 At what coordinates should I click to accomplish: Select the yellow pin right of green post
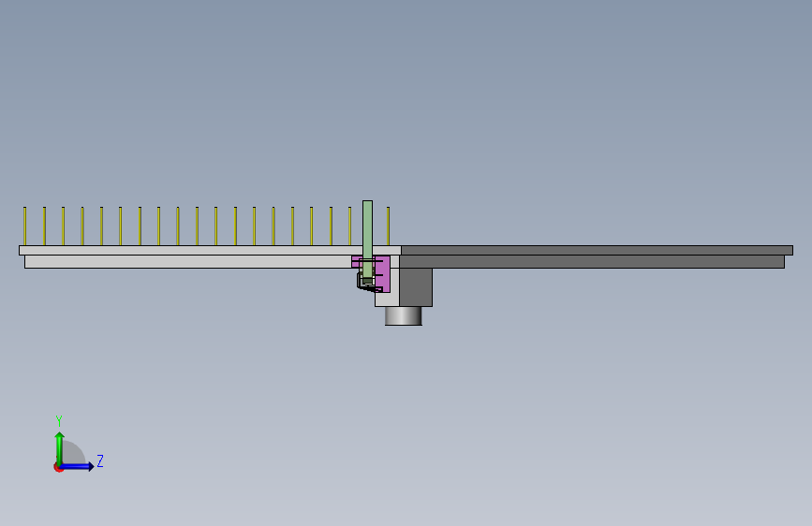coord(388,226)
